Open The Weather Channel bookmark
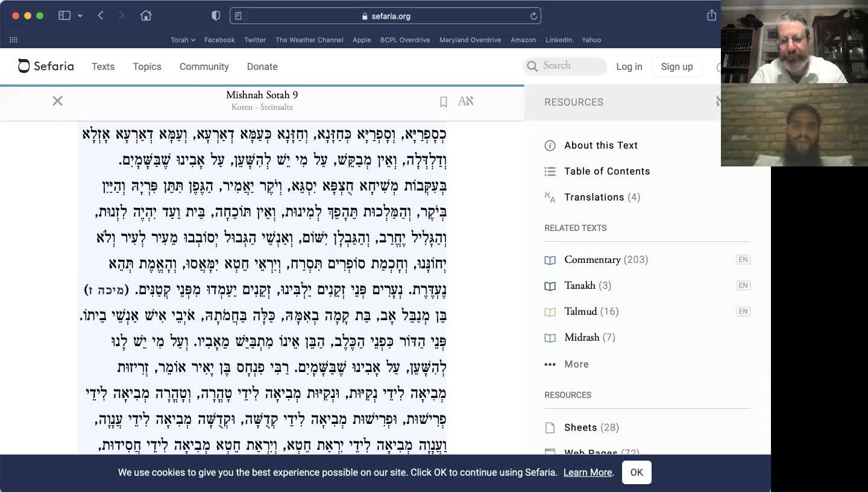868x492 pixels. coord(309,40)
